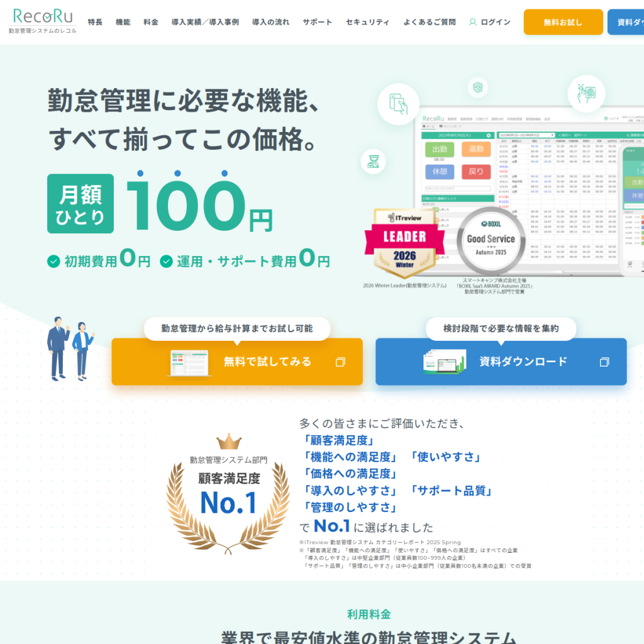Image resolution: width=644 pixels, height=644 pixels.
Task: Click the 月額ひとり green badge
Action: (80, 204)
